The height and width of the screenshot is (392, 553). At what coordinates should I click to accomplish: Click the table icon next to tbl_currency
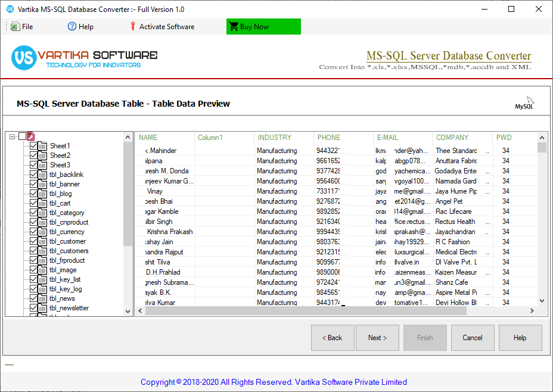point(43,232)
